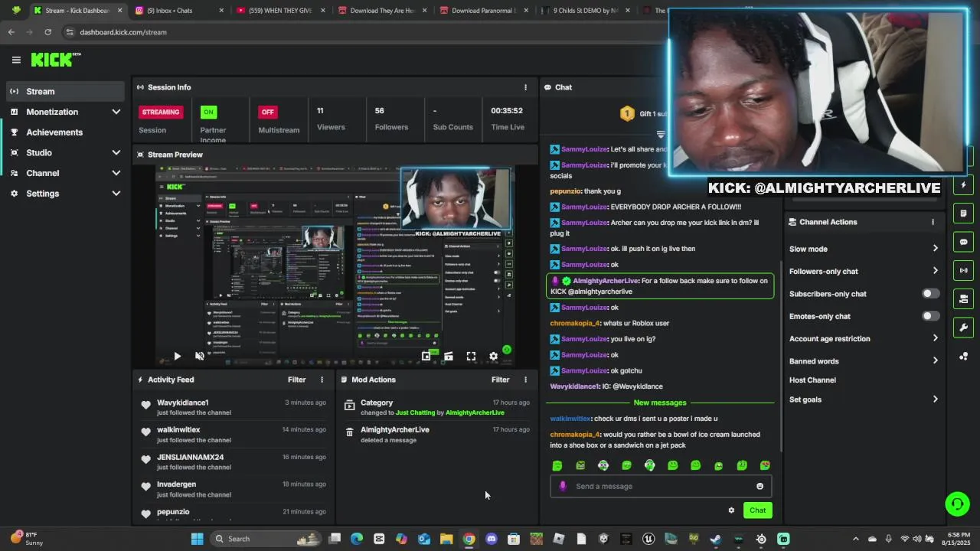The image size is (980, 551).
Task: Expand the Settings sidebar section
Action: pos(116,194)
